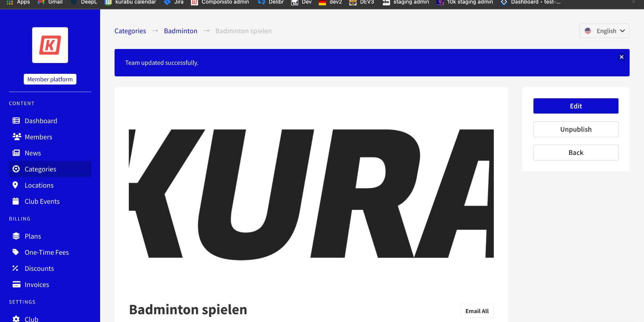The image size is (644, 322).
Task: Open Club Events in the sidebar
Action: pyautogui.click(x=50, y=201)
